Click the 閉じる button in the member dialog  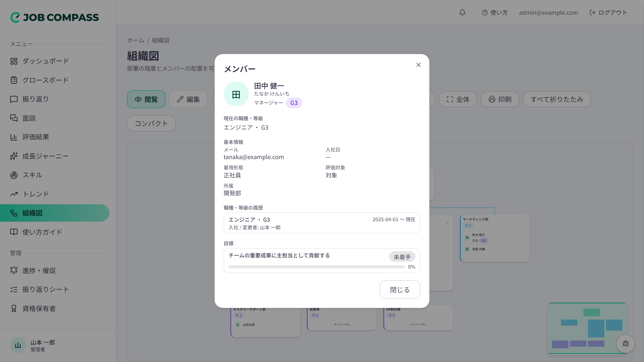(x=400, y=290)
